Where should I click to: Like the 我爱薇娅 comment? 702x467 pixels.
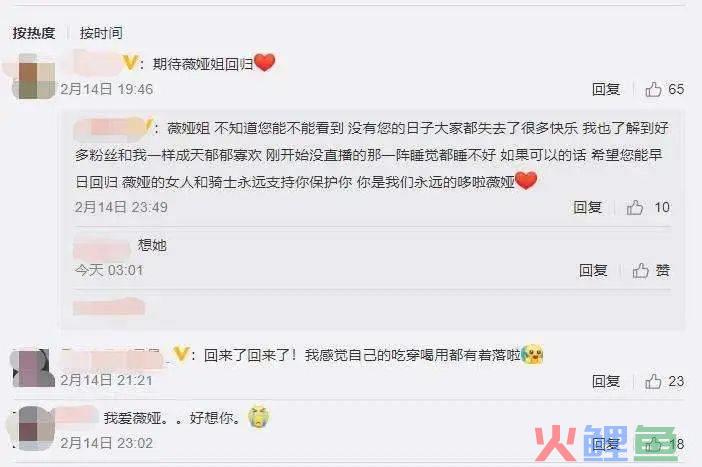click(653, 444)
